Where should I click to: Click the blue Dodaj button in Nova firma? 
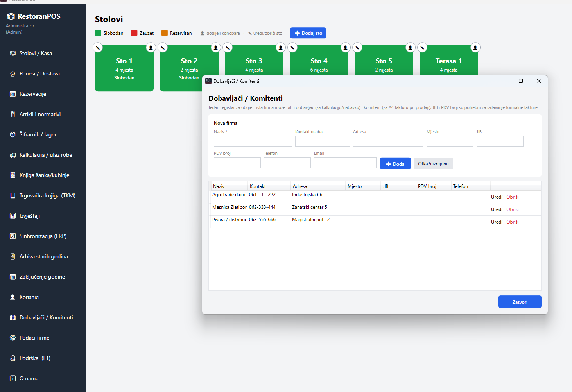[x=395, y=164]
